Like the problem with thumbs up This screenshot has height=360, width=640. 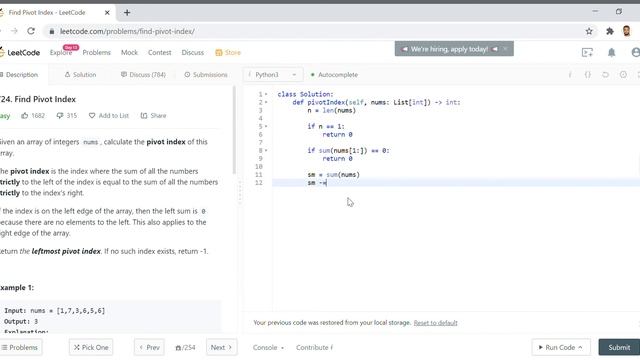click(x=25, y=116)
